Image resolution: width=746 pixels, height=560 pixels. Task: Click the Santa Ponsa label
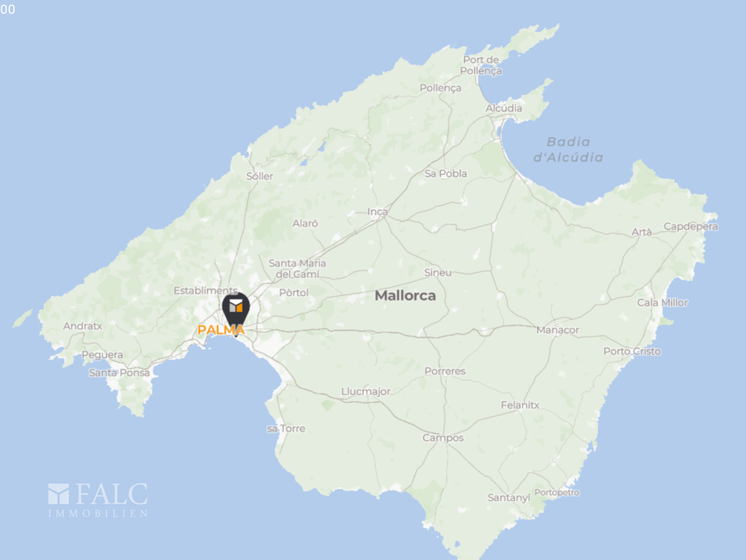(119, 373)
